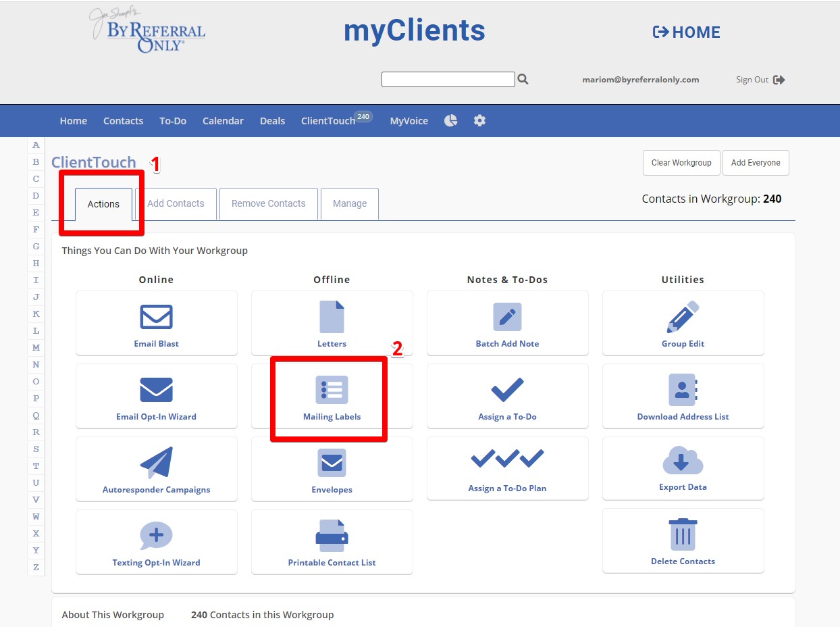Image resolution: width=840 pixels, height=627 pixels.
Task: Click the By Referral Only logo
Action: (147, 30)
